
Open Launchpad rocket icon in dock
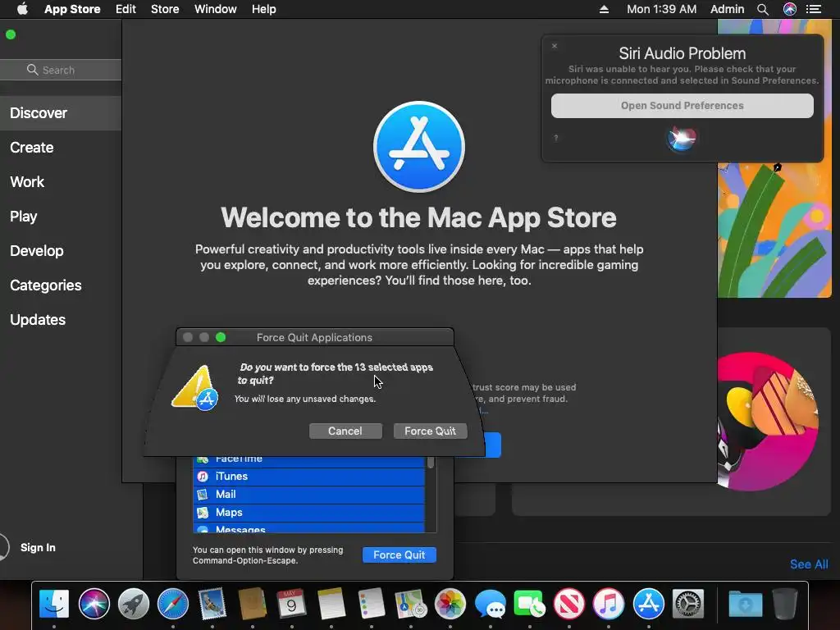point(134,604)
